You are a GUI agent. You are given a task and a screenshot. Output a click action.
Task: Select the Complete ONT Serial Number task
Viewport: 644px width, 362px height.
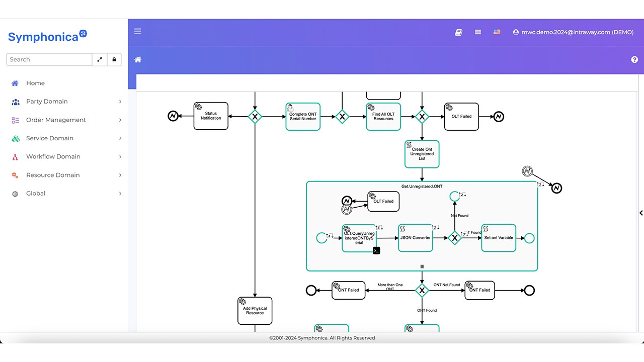pyautogui.click(x=303, y=117)
